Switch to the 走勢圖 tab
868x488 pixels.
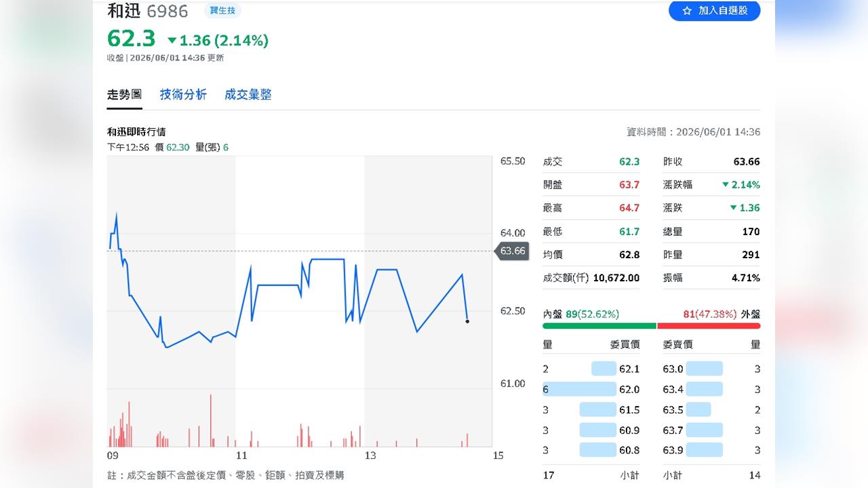[x=125, y=95]
